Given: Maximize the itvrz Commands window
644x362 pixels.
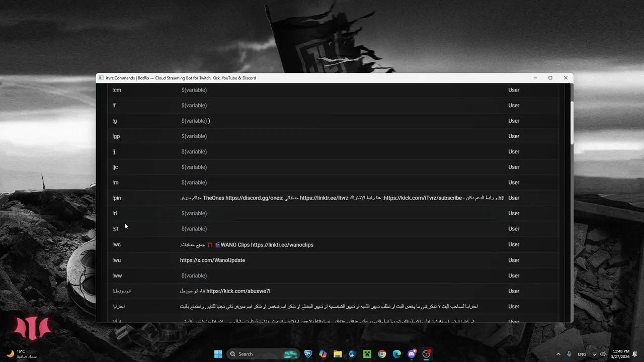Looking at the screenshot, I should click(550, 78).
